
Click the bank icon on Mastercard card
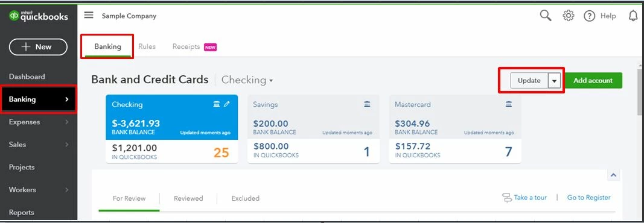pos(509,104)
